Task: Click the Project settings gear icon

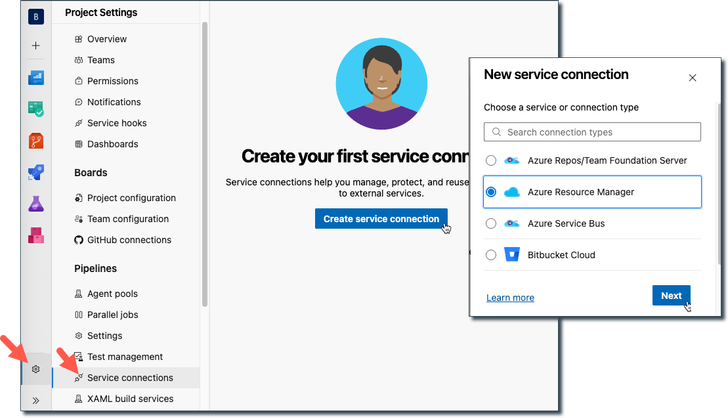Action: (36, 369)
